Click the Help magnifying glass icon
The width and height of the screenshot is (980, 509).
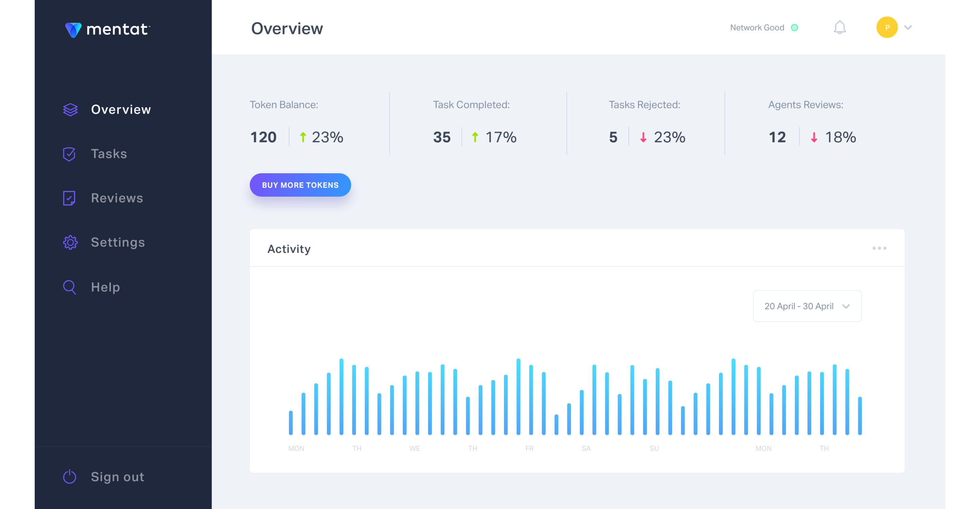pyautogui.click(x=69, y=287)
